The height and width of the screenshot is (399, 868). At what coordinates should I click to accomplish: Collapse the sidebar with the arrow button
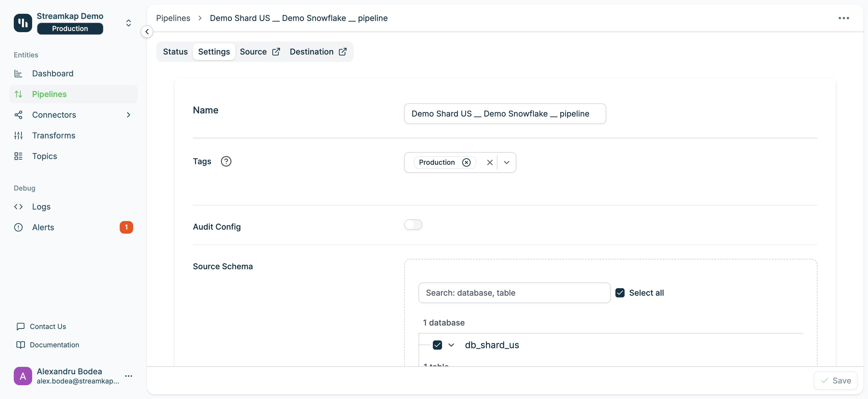pyautogui.click(x=147, y=32)
